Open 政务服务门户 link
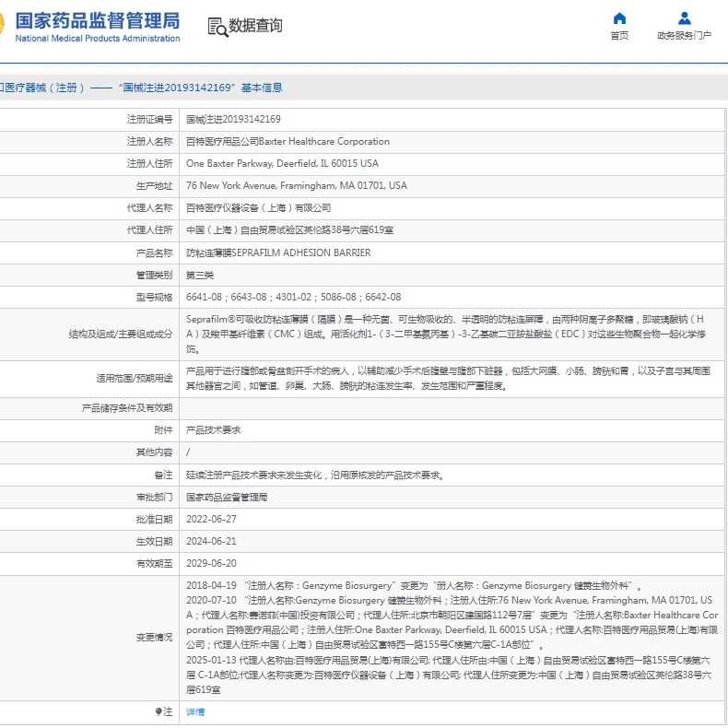This screenshot has height=728, width=728. 684,36
